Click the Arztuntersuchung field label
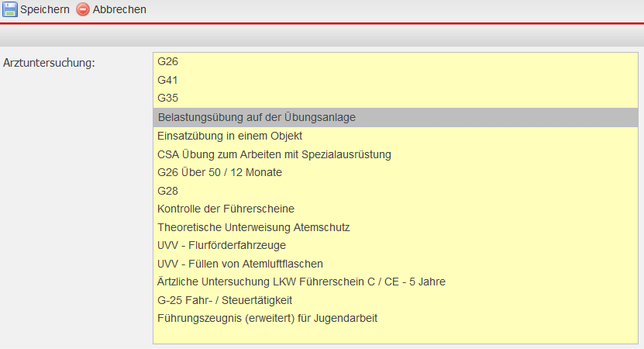Viewport: 644px width, 349px height. pyautogui.click(x=50, y=62)
